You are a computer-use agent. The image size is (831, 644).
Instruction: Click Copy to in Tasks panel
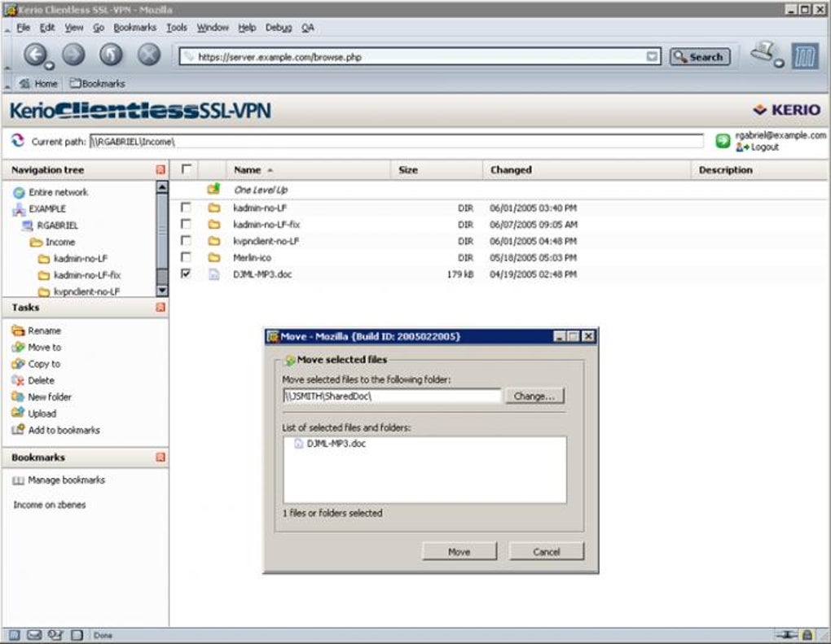click(44, 364)
